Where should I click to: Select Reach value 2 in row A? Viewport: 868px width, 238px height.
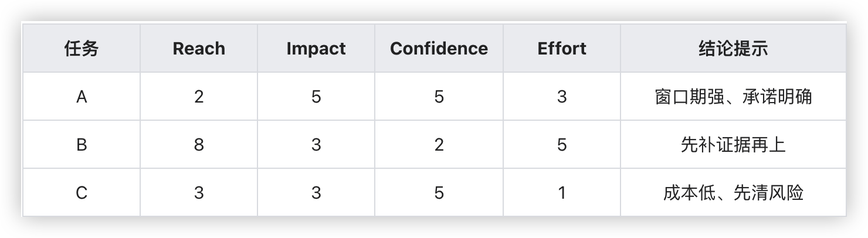coord(199,97)
